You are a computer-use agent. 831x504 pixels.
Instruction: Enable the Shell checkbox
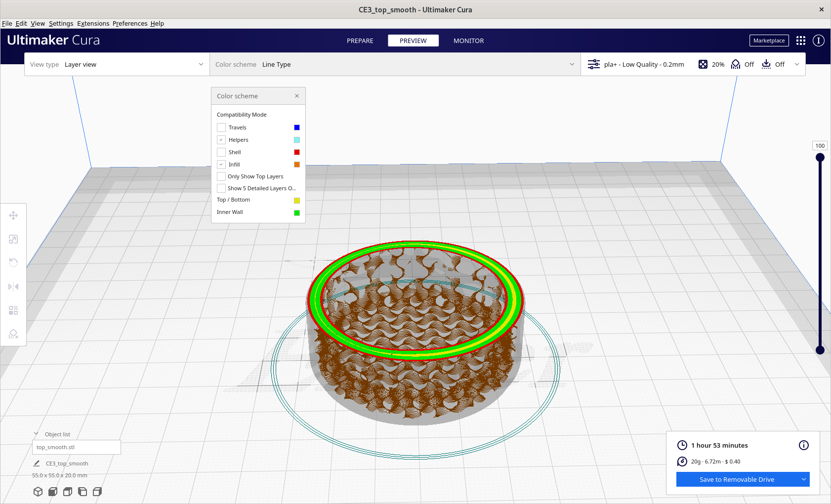tap(221, 152)
